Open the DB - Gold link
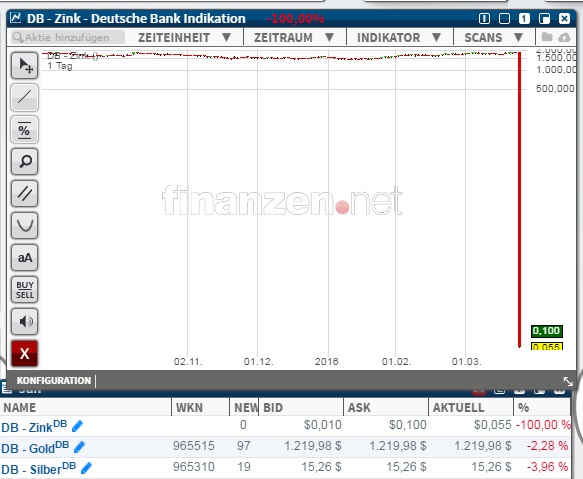Viewport: 583px width, 479px height. pos(35,447)
